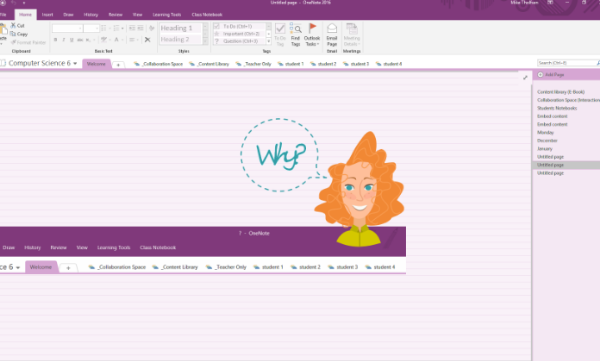This screenshot has height=361, width=600.
Task: Toggle underline formatting
Action: [72, 40]
